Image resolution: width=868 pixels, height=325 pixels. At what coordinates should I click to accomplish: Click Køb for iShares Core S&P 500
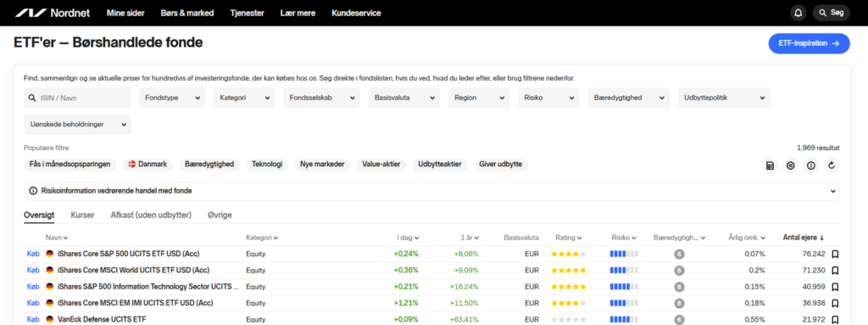coord(33,254)
